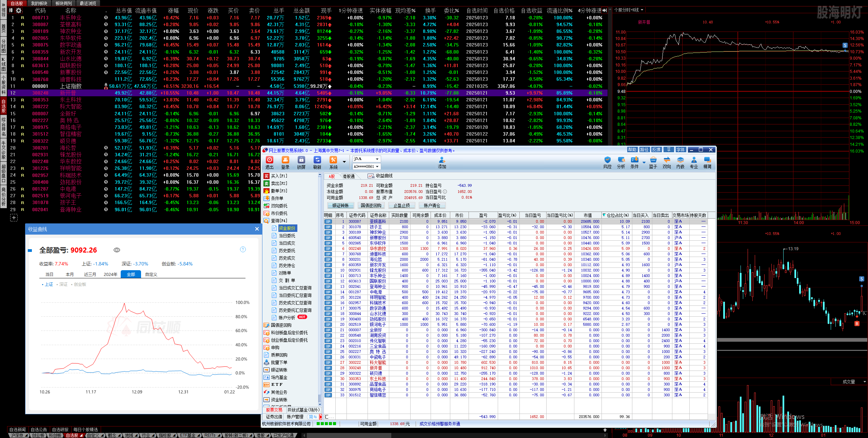The image size is (868, 438).
Task: Click the 登录 login icon
Action: [285, 162]
